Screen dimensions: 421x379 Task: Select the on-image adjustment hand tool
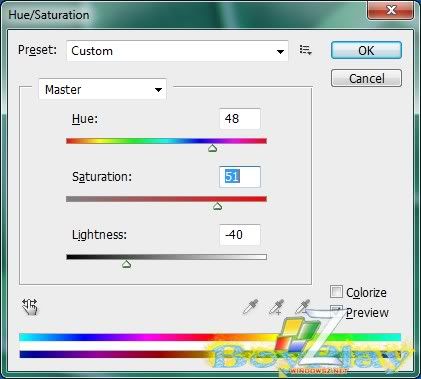pyautogui.click(x=30, y=307)
